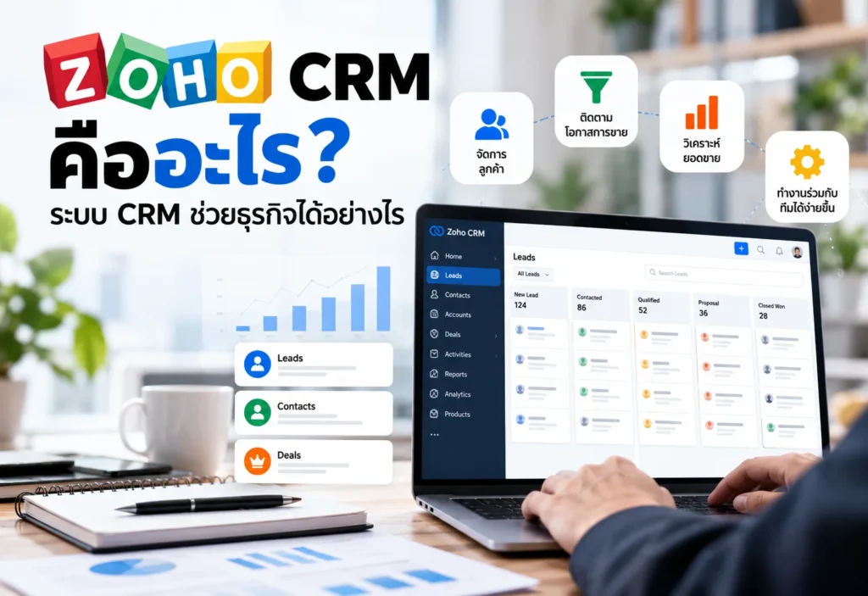The image size is (868, 596).
Task: Click the Products icon in the sidebar
Action: pos(435,414)
